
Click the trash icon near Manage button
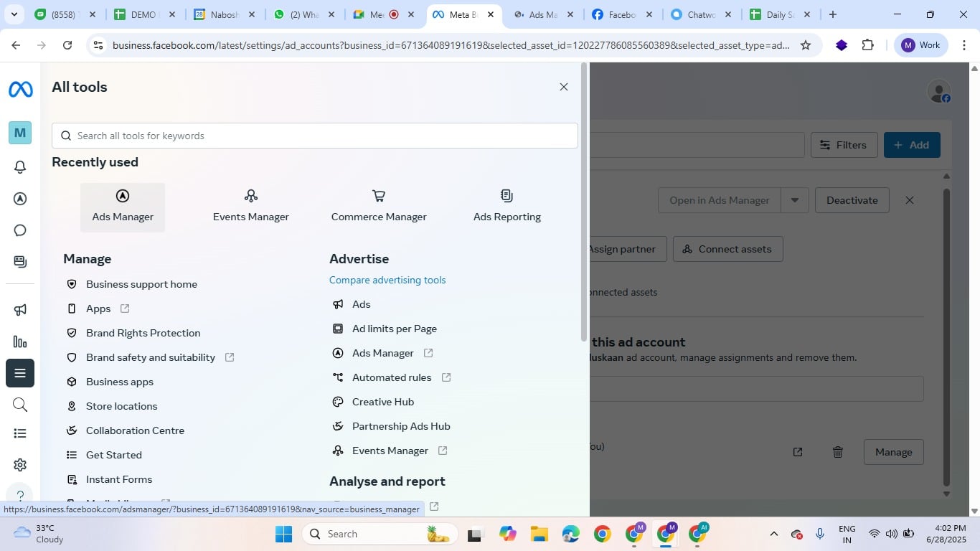point(837,451)
